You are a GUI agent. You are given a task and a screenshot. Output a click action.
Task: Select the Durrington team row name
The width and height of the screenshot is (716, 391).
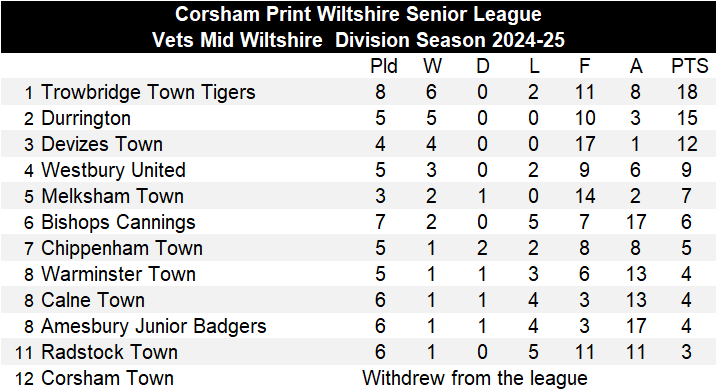(86, 119)
